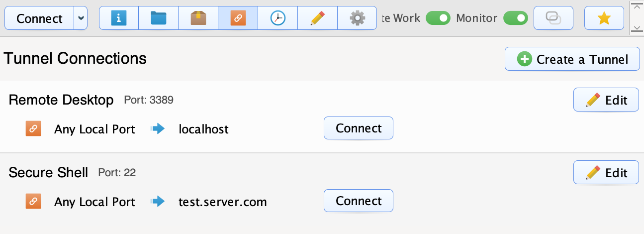The image size is (644, 234).
Task: Open the gear settings tab icon
Action: click(357, 18)
